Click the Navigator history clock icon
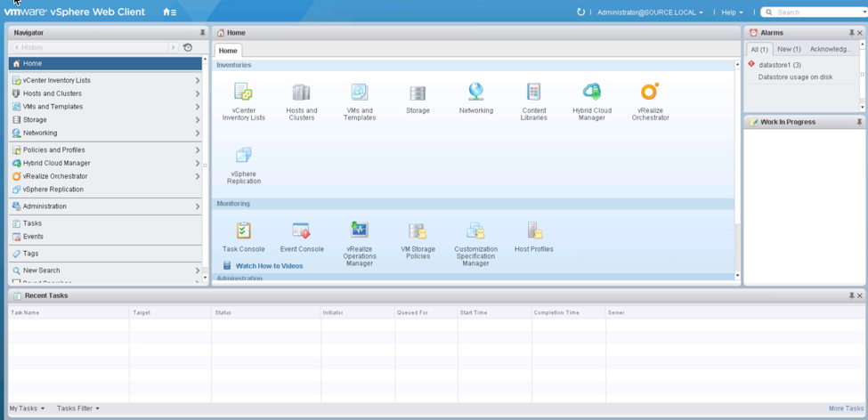This screenshot has width=868, height=420. point(188,47)
